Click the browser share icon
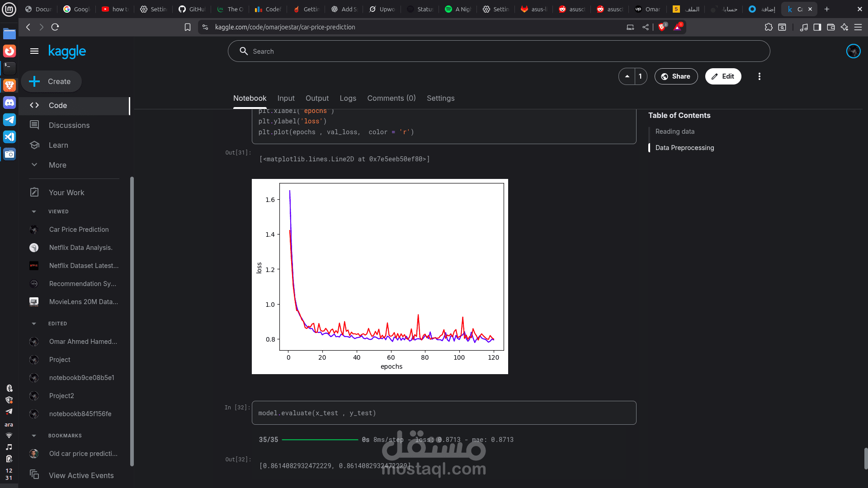 pyautogui.click(x=645, y=27)
